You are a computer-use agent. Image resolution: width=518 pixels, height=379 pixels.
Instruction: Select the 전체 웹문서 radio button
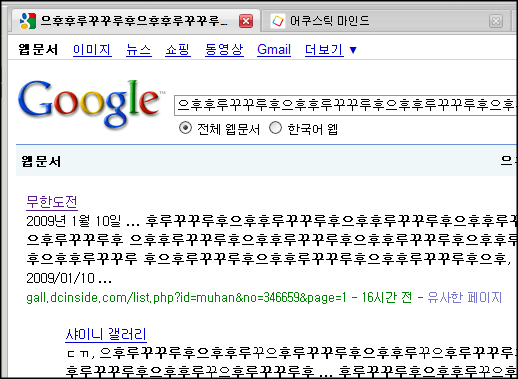click(x=185, y=128)
